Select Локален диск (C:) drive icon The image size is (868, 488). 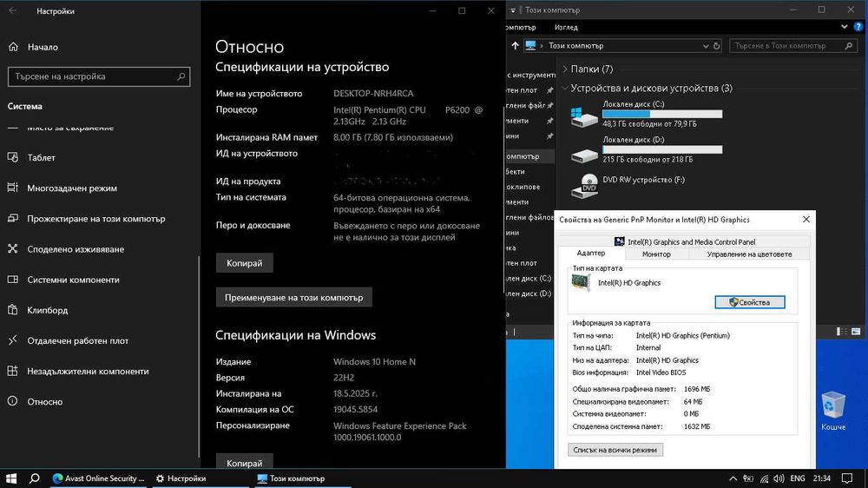click(x=584, y=115)
